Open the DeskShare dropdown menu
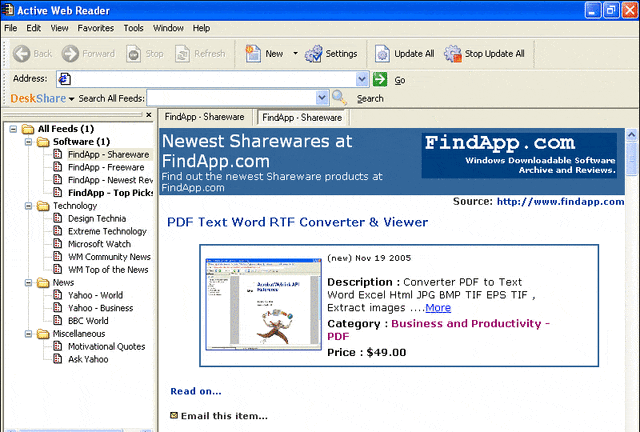The image size is (640, 432). click(71, 98)
